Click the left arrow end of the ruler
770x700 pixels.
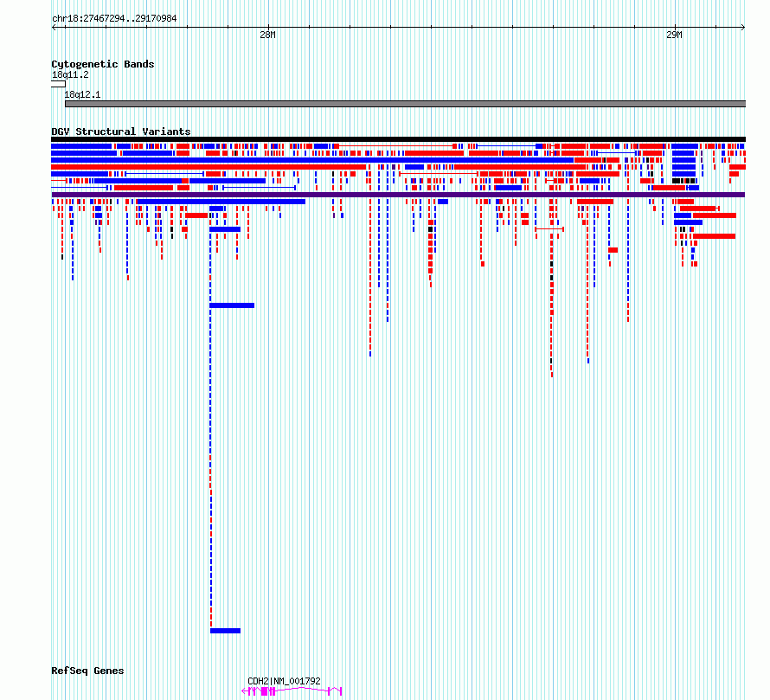tap(54, 28)
